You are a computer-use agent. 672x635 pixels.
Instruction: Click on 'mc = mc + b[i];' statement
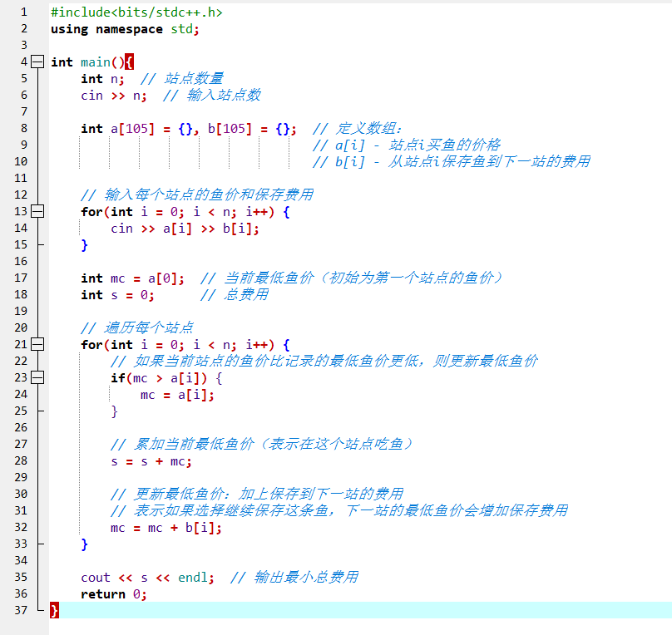tap(166, 528)
